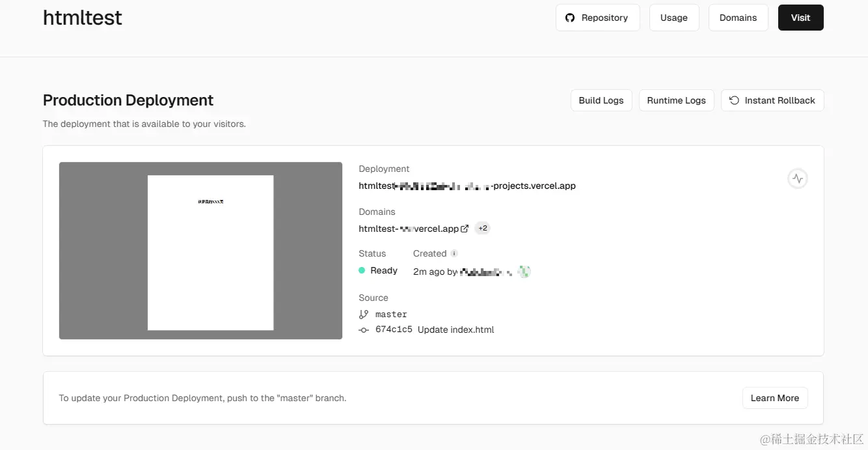Viewport: 868px width, 450px height.
Task: Click the Source label
Action: (x=373, y=298)
